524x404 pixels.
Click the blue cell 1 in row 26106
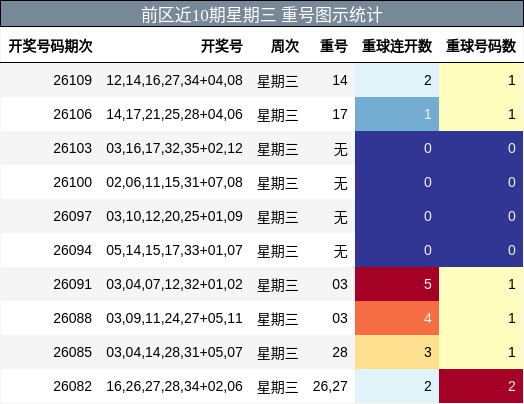[x=397, y=114]
